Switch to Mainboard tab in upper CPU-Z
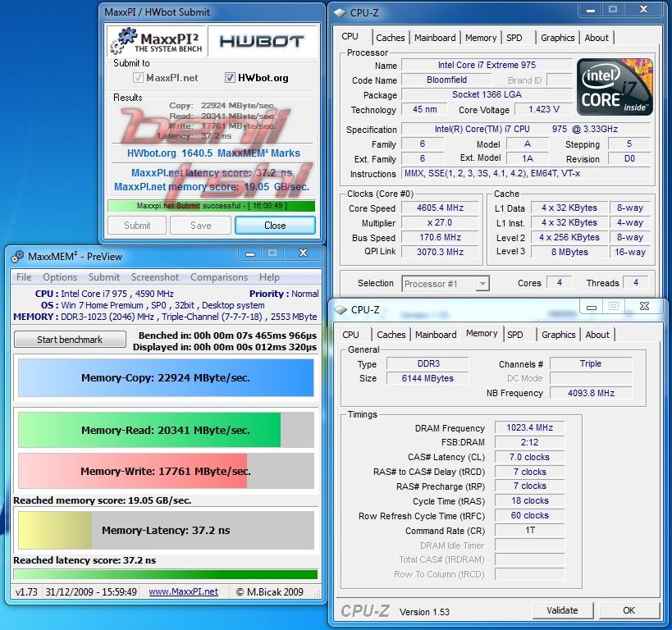The height and width of the screenshot is (630, 672). click(435, 38)
